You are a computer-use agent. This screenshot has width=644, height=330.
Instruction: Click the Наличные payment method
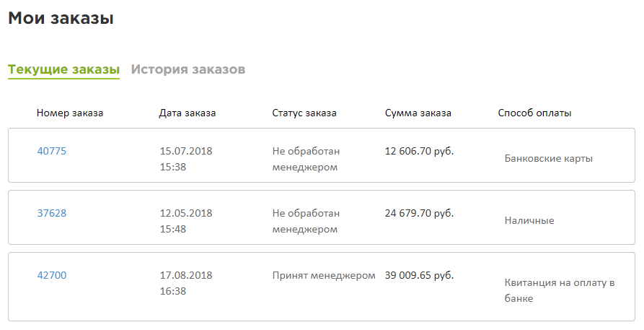click(529, 220)
